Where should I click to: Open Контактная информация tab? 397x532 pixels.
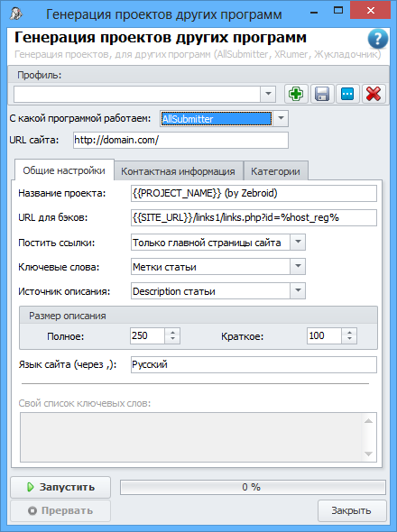[178, 171]
